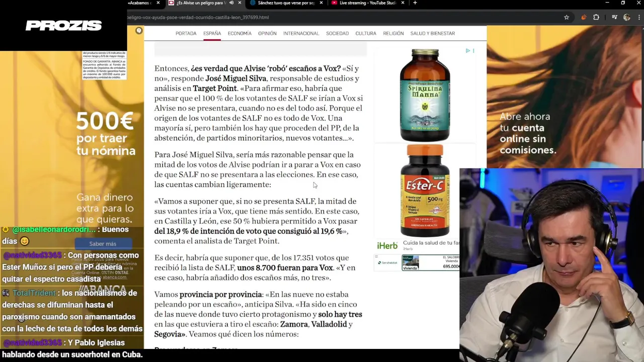Click 'Cuida la salud de tu fa' ad text

point(432,243)
